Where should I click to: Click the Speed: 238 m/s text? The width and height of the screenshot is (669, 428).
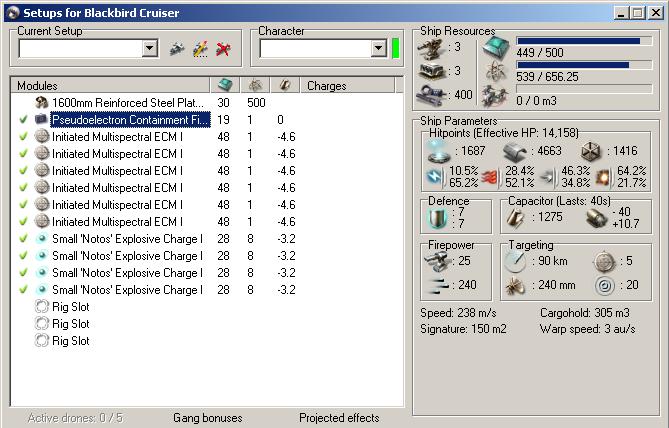click(458, 313)
